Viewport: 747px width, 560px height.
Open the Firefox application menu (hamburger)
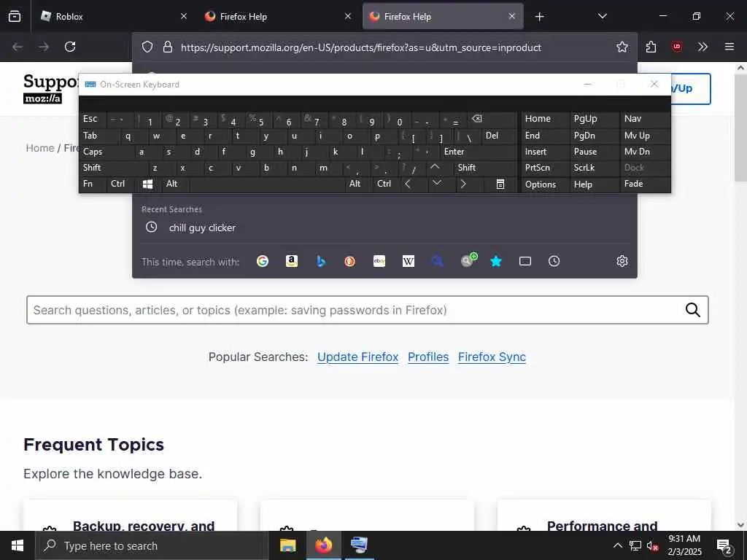coord(729,47)
